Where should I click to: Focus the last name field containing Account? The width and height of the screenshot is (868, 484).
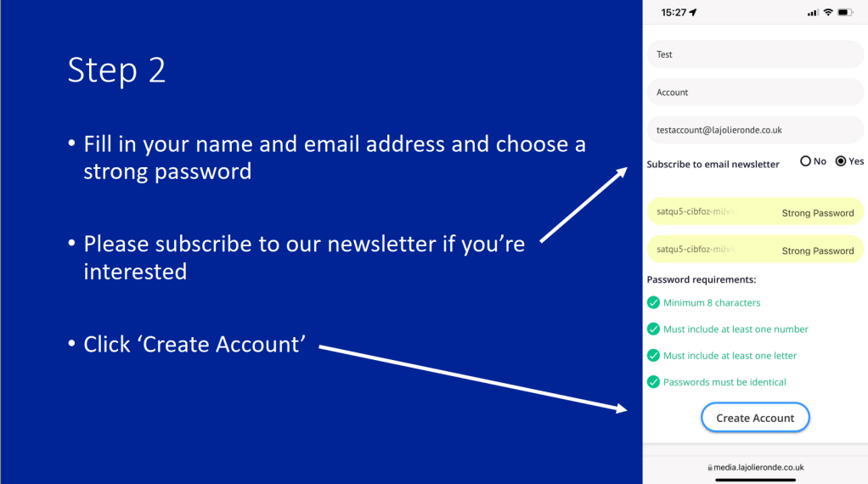tap(755, 92)
